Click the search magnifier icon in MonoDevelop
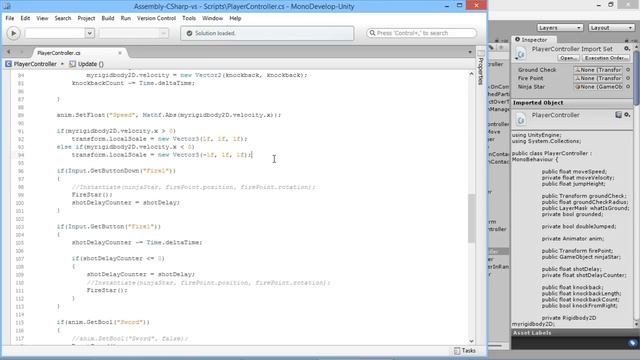Screen dimensions: 640x360 pos(372,33)
